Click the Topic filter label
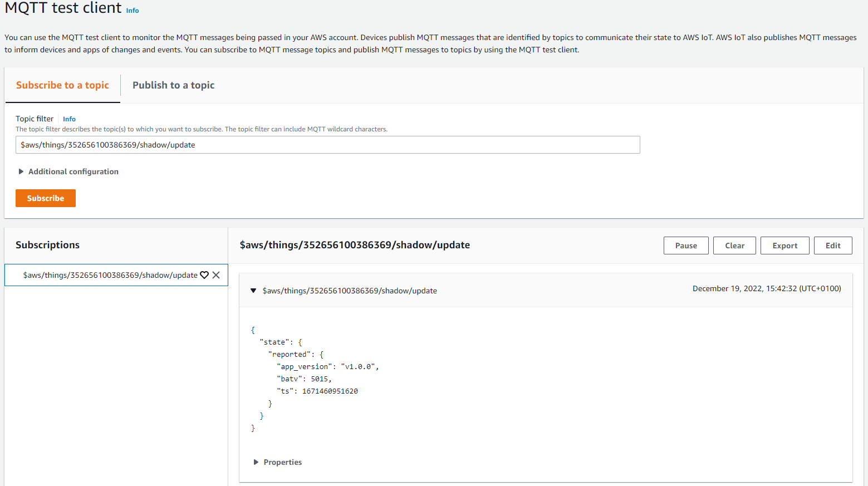Screen dimensions: 868x486 coord(35,119)
